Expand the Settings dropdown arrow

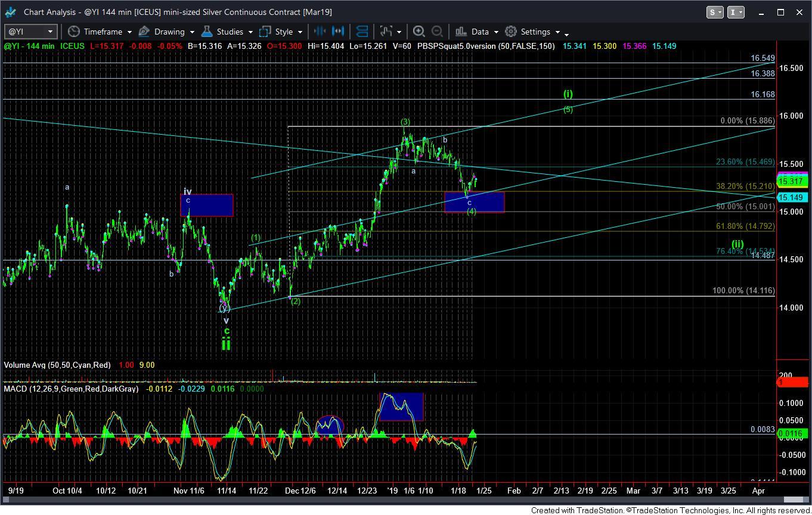click(557, 32)
